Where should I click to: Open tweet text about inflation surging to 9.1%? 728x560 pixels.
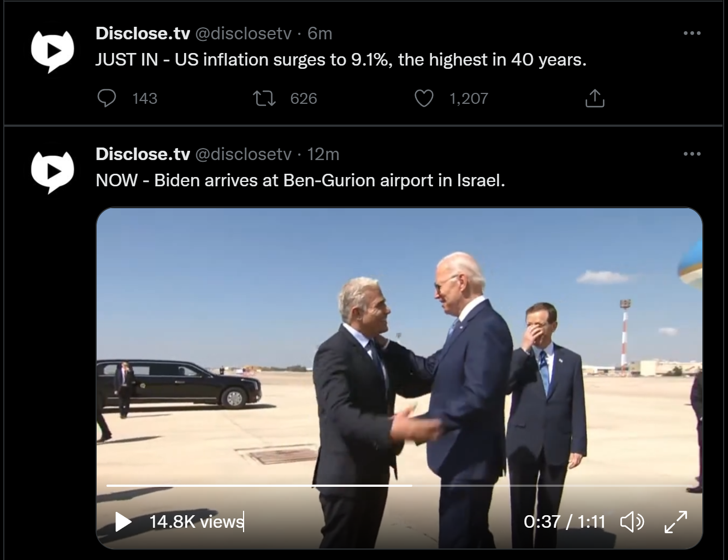[x=341, y=60]
